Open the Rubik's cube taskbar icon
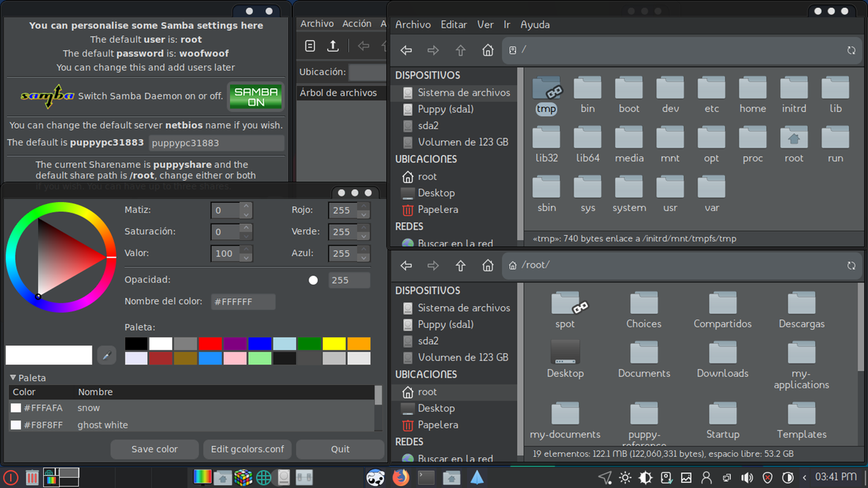868x488 pixels. pos(243,478)
